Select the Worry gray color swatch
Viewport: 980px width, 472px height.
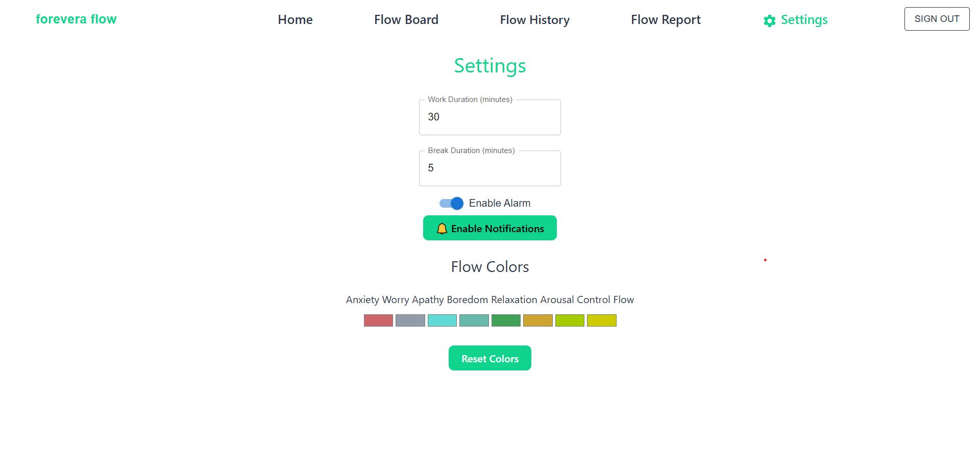(410, 320)
